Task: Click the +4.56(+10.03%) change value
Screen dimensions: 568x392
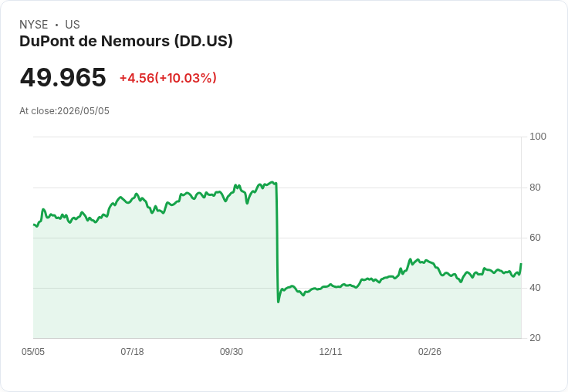Action: click(x=168, y=78)
